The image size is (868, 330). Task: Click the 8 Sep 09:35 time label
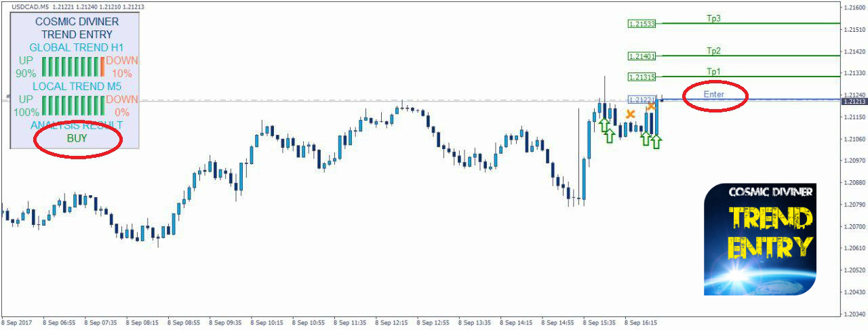[x=226, y=323]
